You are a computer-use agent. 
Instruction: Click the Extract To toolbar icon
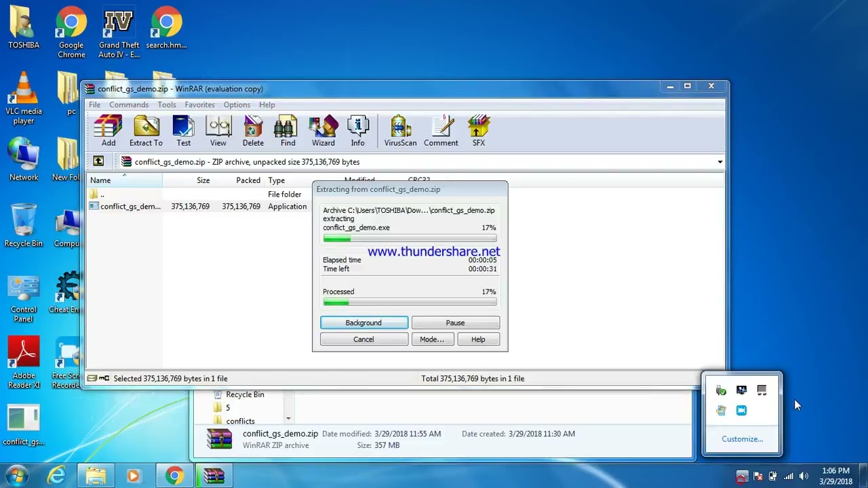(x=146, y=131)
